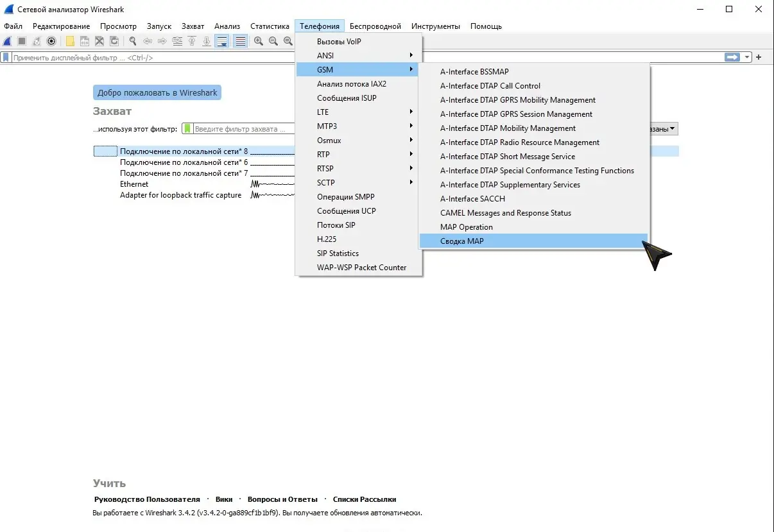The height and width of the screenshot is (532, 774).
Task: Go back in packet history arrow
Action: click(148, 41)
